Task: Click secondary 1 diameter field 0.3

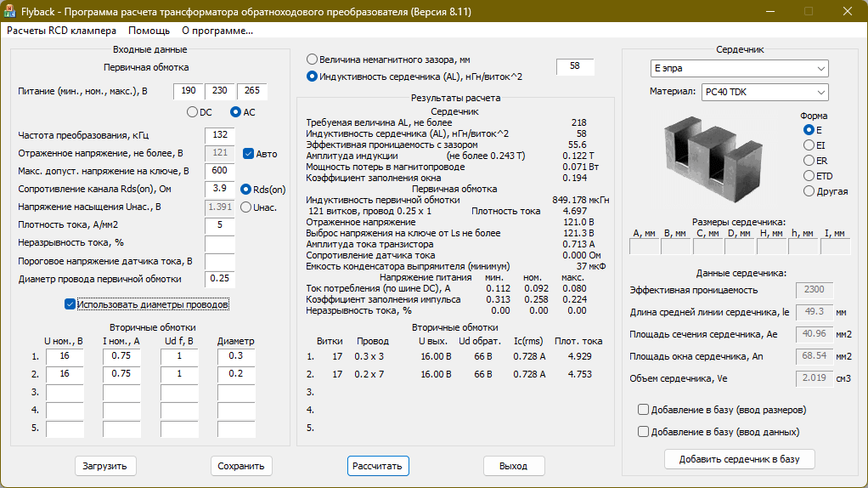Action: coord(236,357)
